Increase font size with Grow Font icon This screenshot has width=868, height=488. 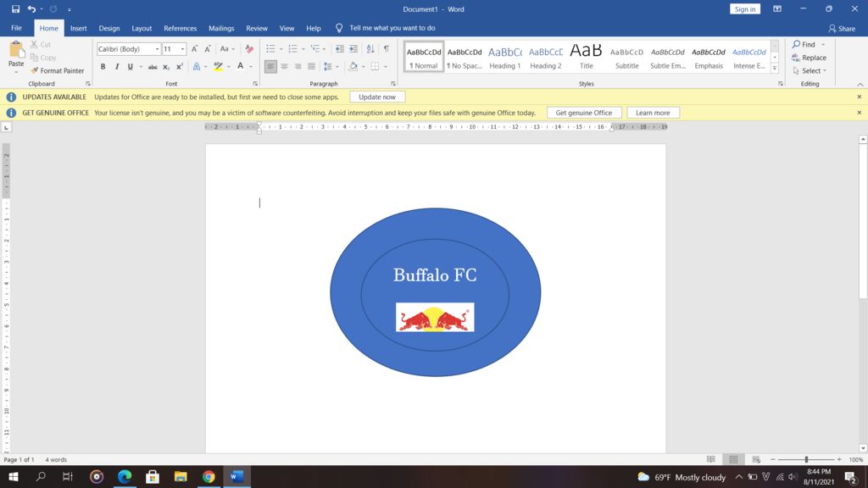point(194,48)
